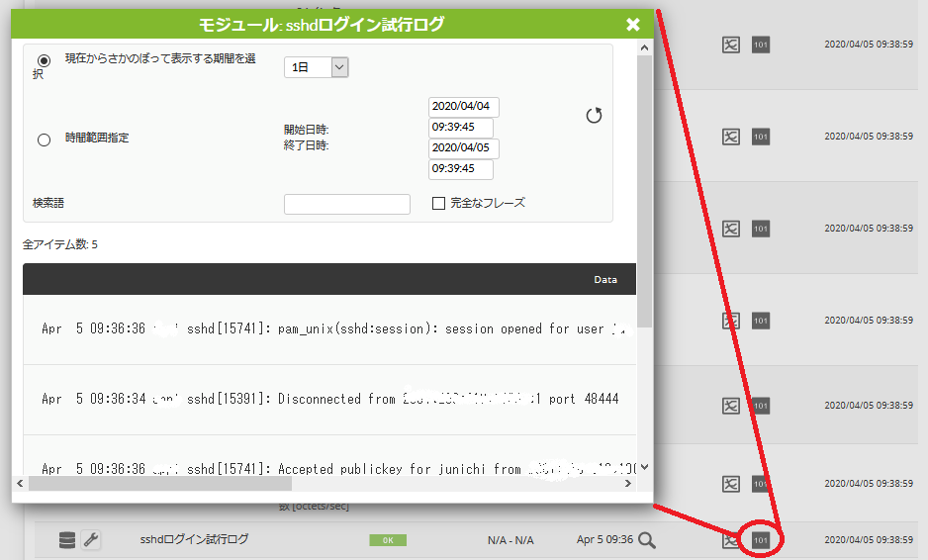The height and width of the screenshot is (560, 928).
Task: Click the dialog's scroll-up arrow
Action: [x=644, y=47]
